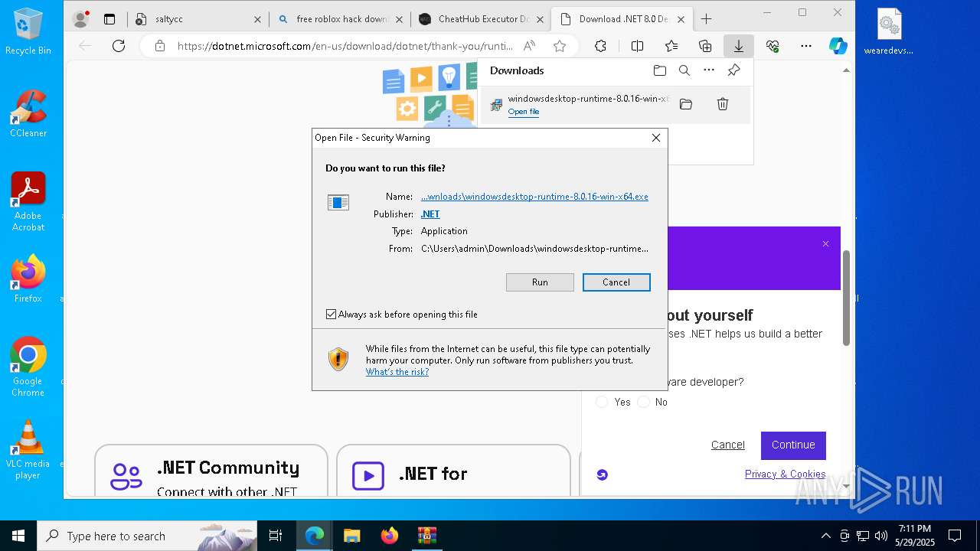Refresh the page

pos(119,46)
